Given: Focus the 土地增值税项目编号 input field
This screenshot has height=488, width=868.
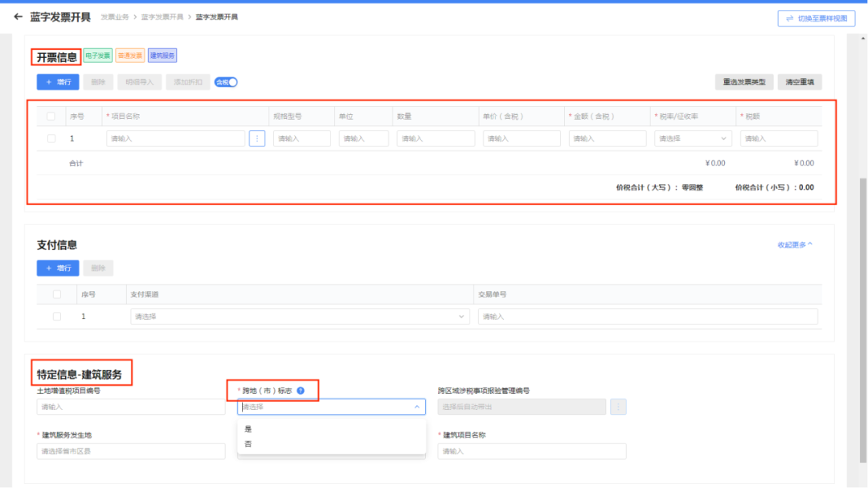Looking at the screenshot, I should click(131, 407).
